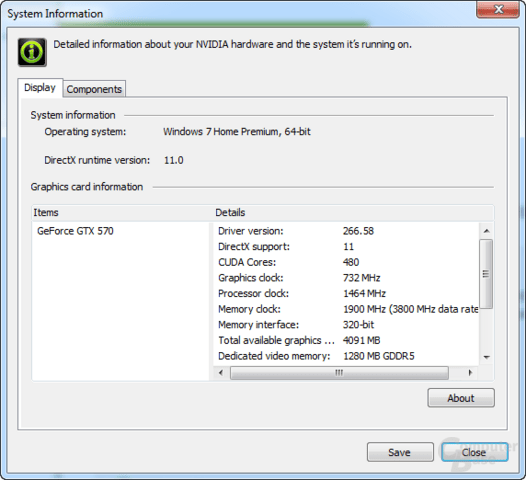Select the Processor clock row
This screenshot has height=480, width=526.
[x=346, y=294]
